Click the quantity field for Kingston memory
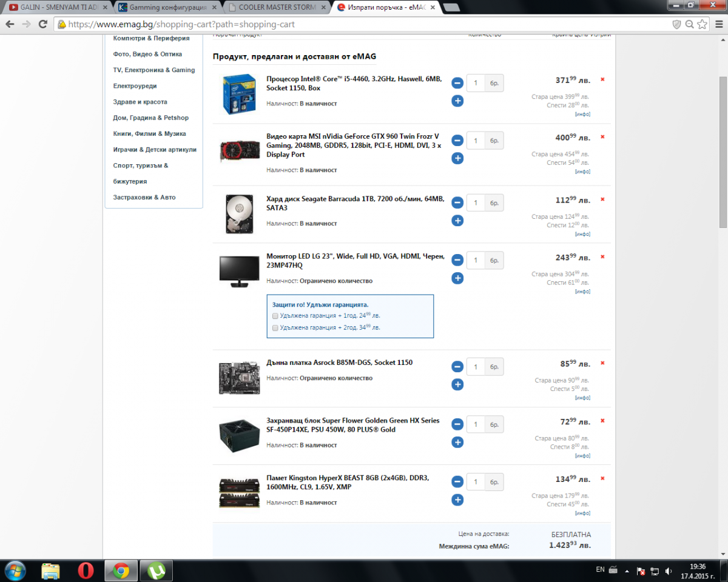728x582 pixels. pyautogui.click(x=476, y=482)
